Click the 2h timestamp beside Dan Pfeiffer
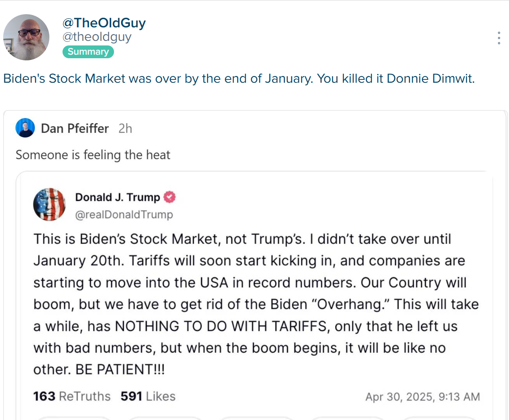 pyautogui.click(x=125, y=129)
